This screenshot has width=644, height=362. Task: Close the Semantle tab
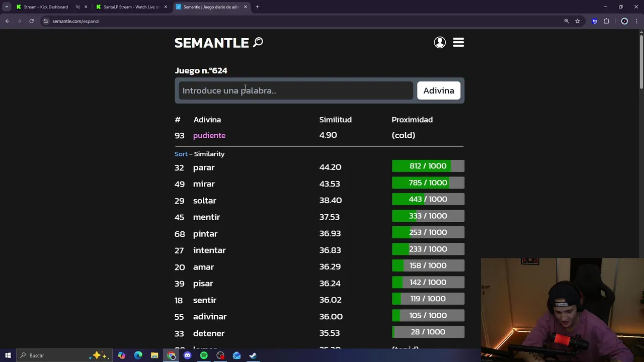pyautogui.click(x=246, y=7)
